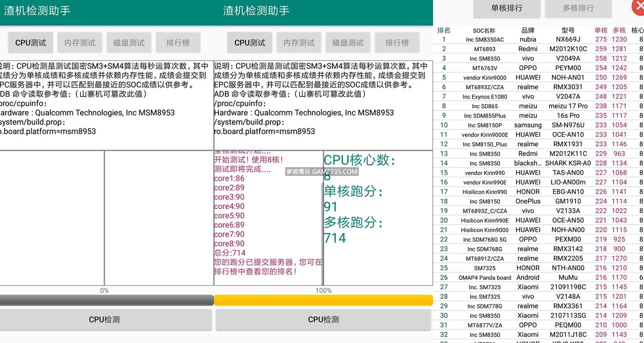The image size is (644, 343).
Task: Open 排行榜 in the middle panel
Action: click(397, 42)
